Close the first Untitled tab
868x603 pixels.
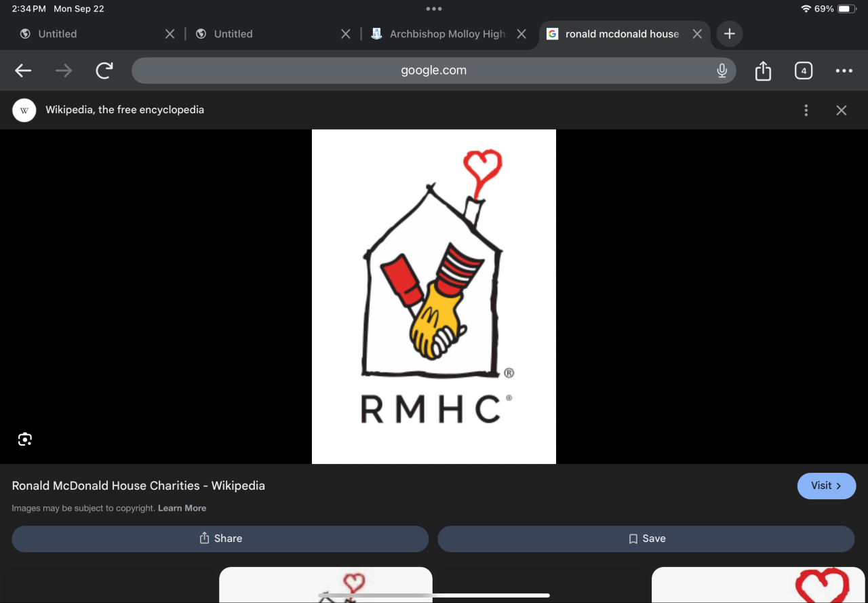(x=170, y=34)
